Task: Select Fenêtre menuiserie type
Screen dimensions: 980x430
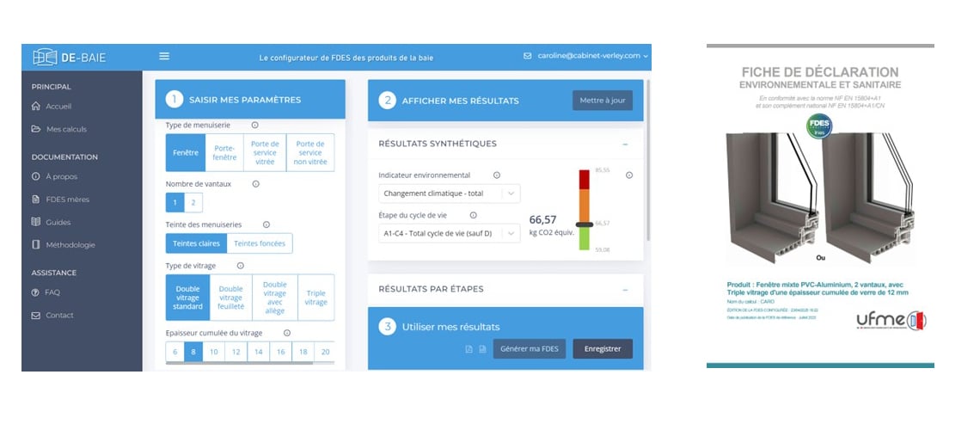Action: pos(186,152)
